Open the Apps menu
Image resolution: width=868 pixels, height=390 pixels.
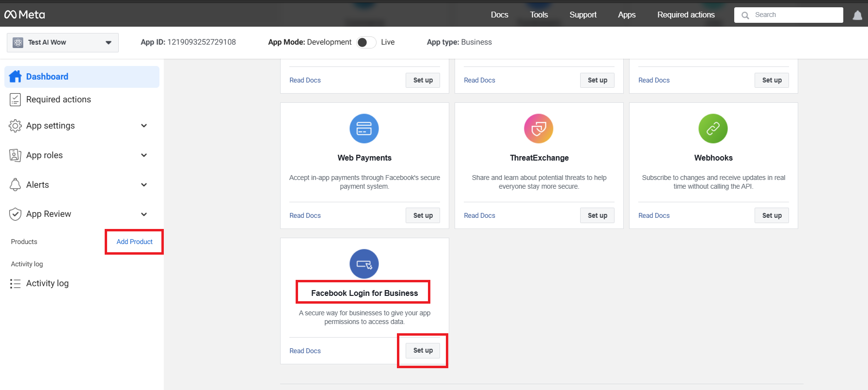pyautogui.click(x=627, y=15)
